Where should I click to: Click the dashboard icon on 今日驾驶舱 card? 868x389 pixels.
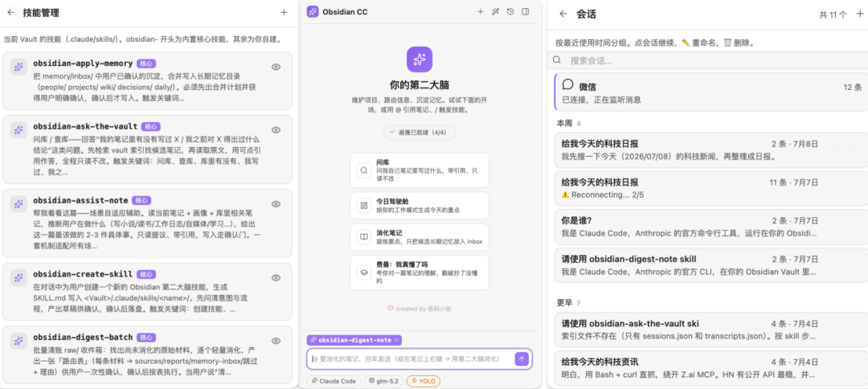[x=364, y=205]
